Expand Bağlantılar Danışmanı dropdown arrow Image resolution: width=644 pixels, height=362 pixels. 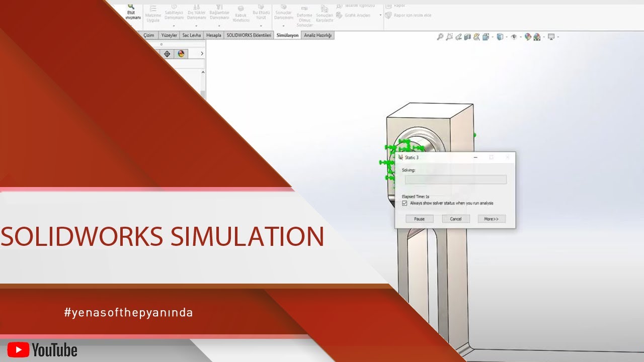pyautogui.click(x=219, y=26)
